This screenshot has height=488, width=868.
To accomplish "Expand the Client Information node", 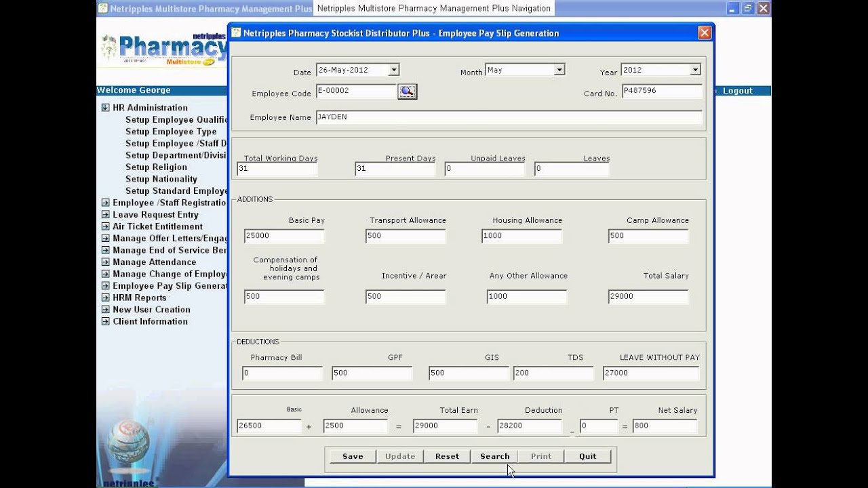I will [105, 321].
